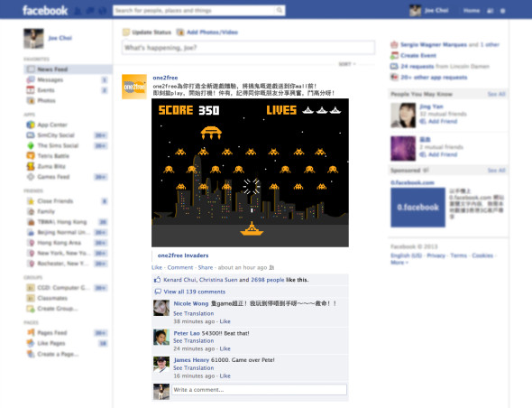This screenshot has width=532, height=408.
Task: Click the Update Status icon
Action: tap(126, 32)
